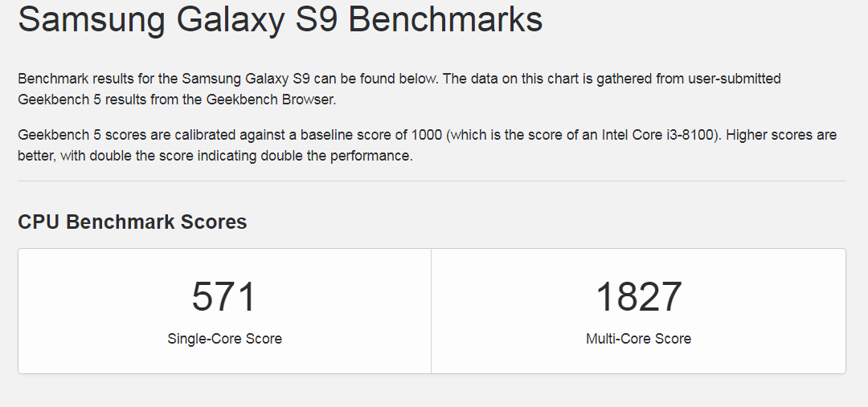The height and width of the screenshot is (407, 868).
Task: Click the "Single-Core Score" label
Action: coord(224,339)
